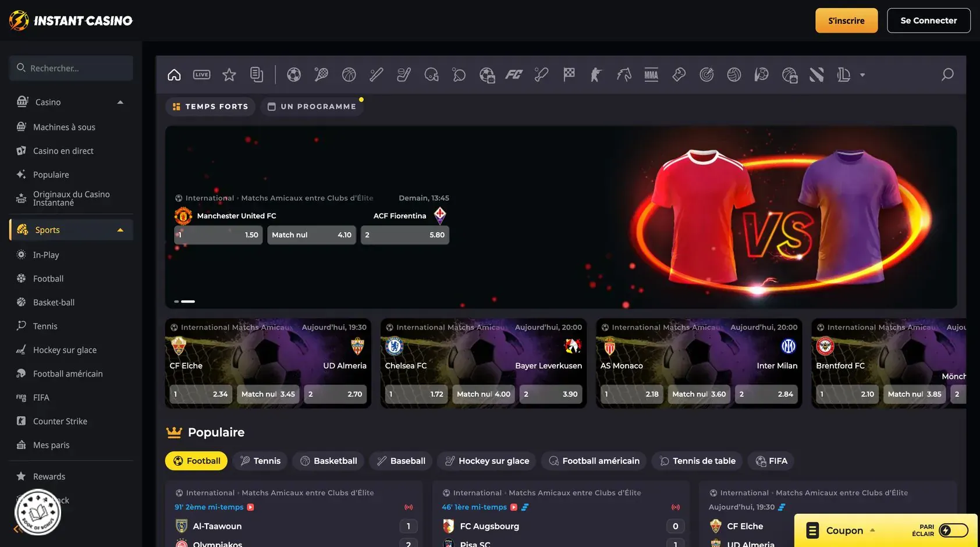Toggle the Pari Éclair switch

pyautogui.click(x=953, y=530)
